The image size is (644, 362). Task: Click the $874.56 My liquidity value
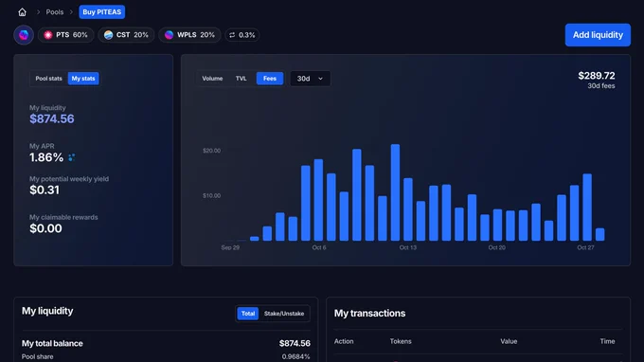click(52, 119)
